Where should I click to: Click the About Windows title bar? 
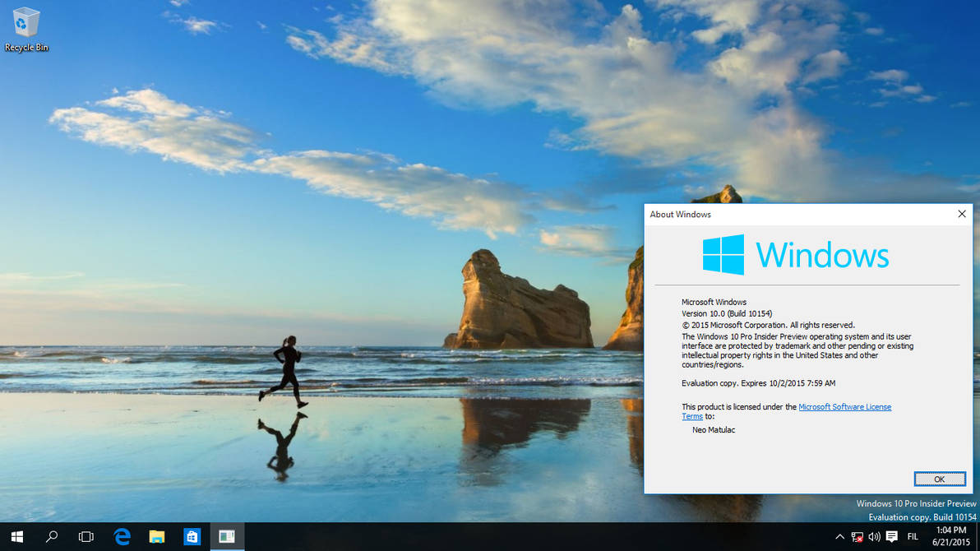point(797,215)
